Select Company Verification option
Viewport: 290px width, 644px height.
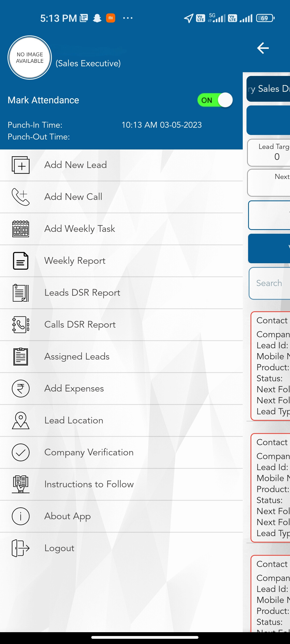pos(121,452)
